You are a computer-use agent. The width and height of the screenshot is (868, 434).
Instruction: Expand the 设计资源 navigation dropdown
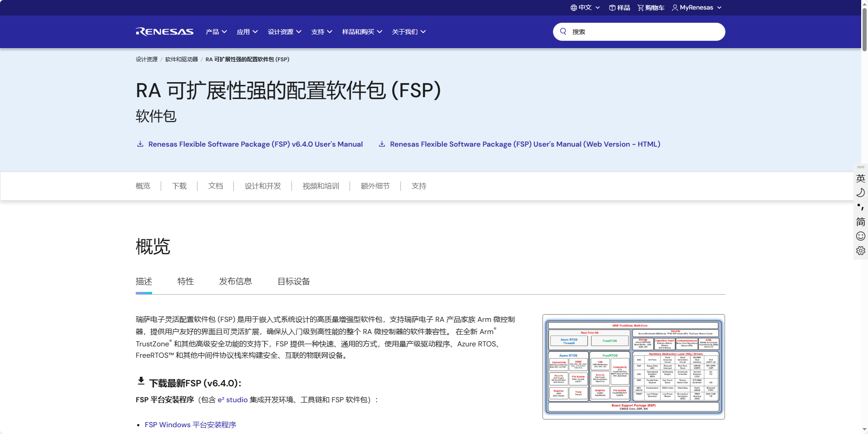(x=285, y=32)
